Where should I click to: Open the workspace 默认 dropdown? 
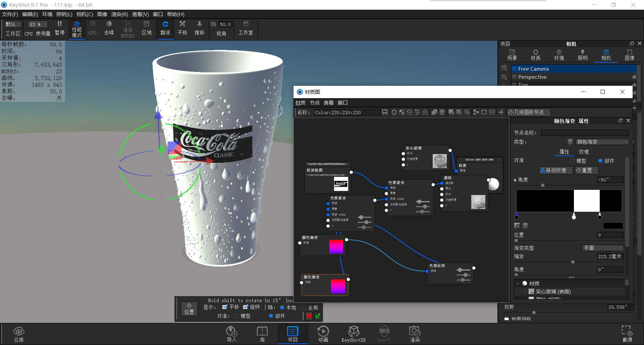point(13,24)
